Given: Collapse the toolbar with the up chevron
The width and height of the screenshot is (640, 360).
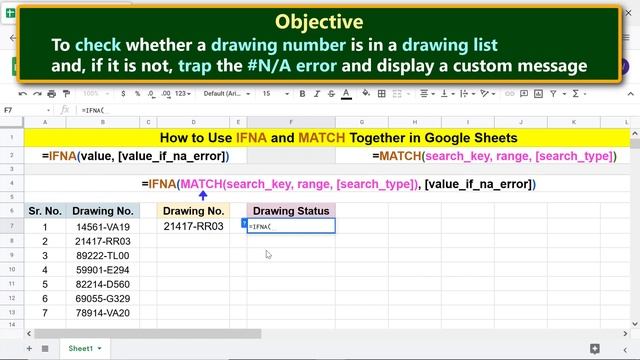Looking at the screenshot, I should [x=630, y=94].
